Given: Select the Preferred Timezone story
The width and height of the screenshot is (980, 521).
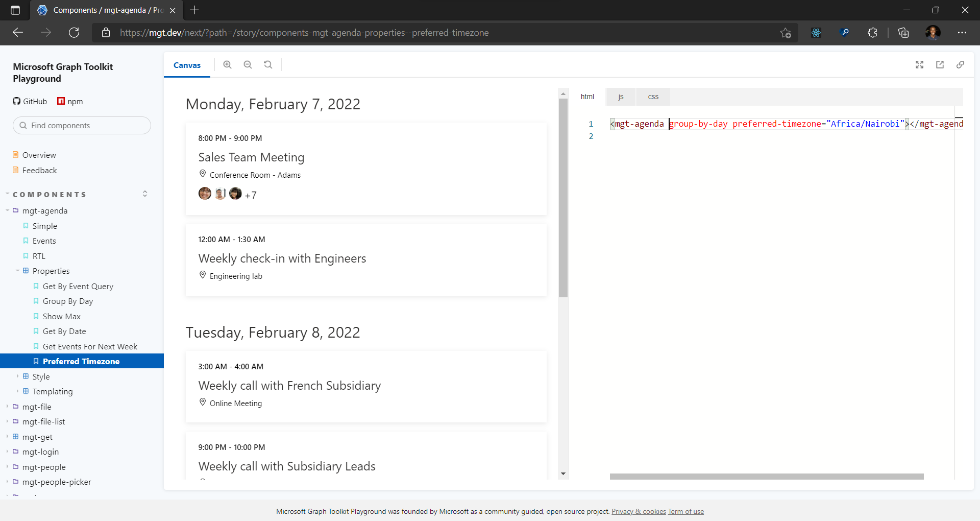Looking at the screenshot, I should tap(82, 361).
